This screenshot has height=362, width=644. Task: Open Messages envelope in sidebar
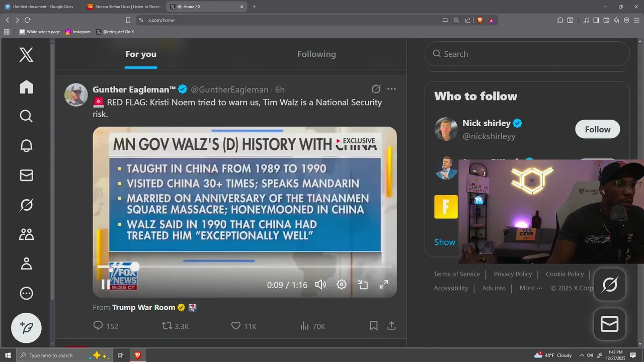[26, 175]
